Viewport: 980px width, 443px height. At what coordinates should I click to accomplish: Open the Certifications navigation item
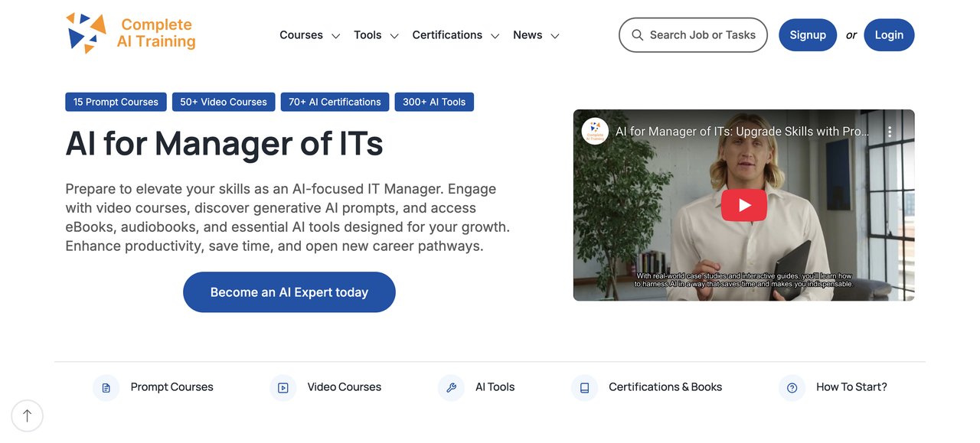[x=447, y=35]
